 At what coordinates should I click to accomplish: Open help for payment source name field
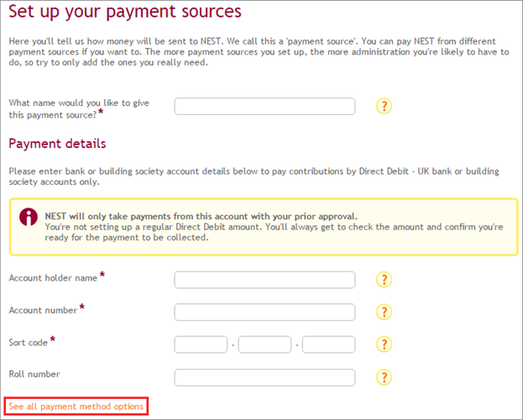coord(384,106)
